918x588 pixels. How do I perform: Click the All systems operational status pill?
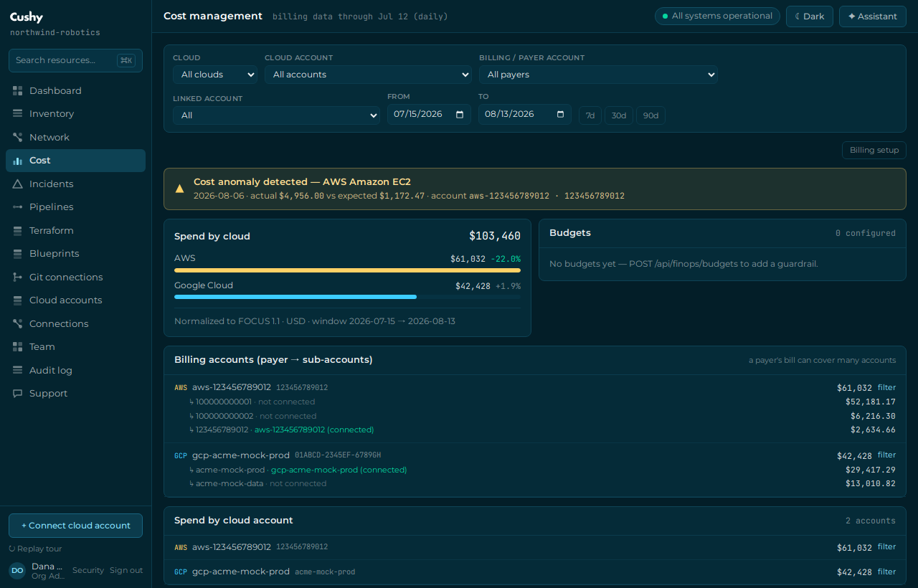[717, 16]
